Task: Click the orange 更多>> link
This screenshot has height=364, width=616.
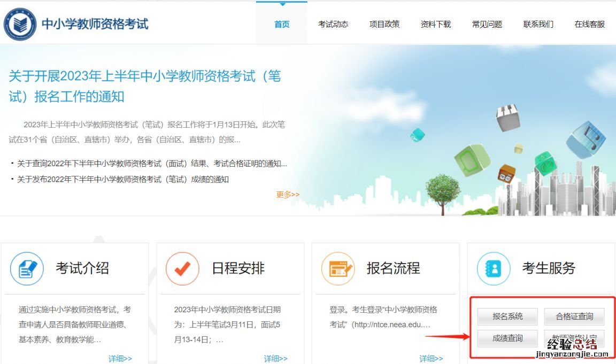Action: click(288, 195)
